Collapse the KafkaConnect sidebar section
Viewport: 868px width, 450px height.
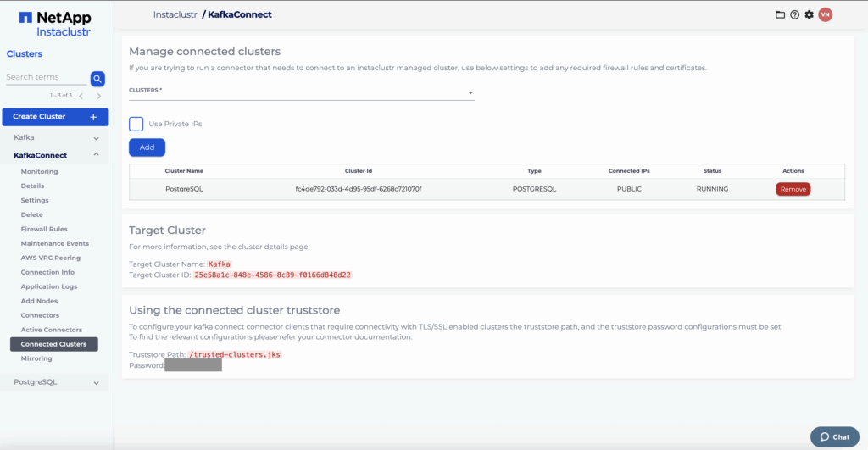pos(96,155)
